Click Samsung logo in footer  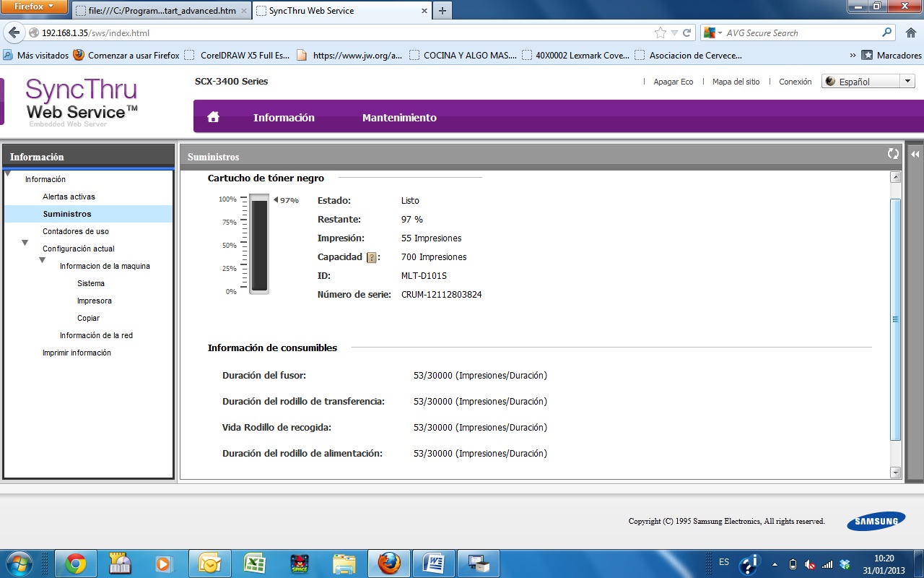tap(876, 522)
